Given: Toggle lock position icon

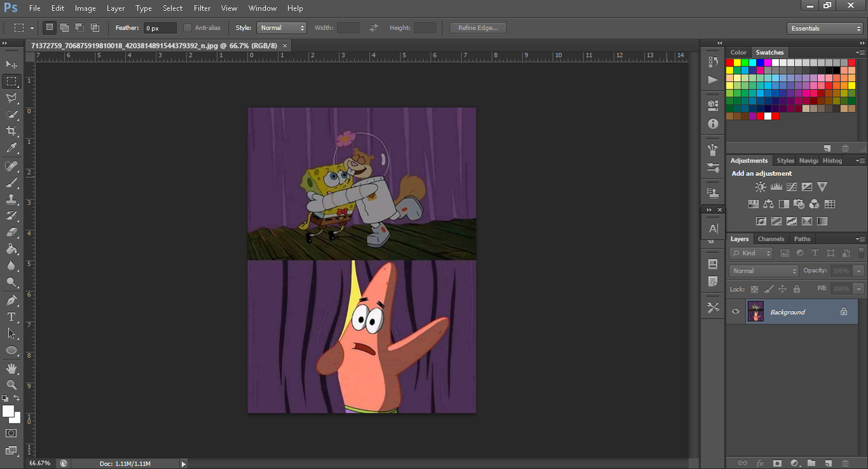Looking at the screenshot, I should point(783,289).
